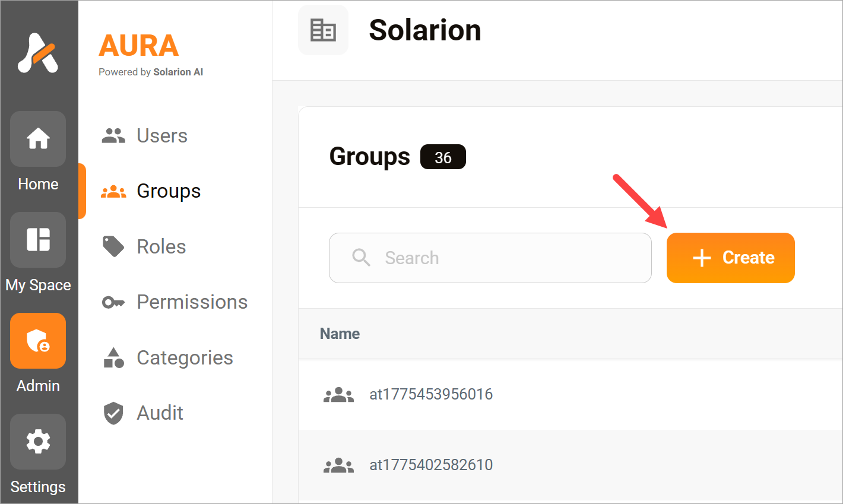Focus the Search groups input field

(x=490, y=258)
